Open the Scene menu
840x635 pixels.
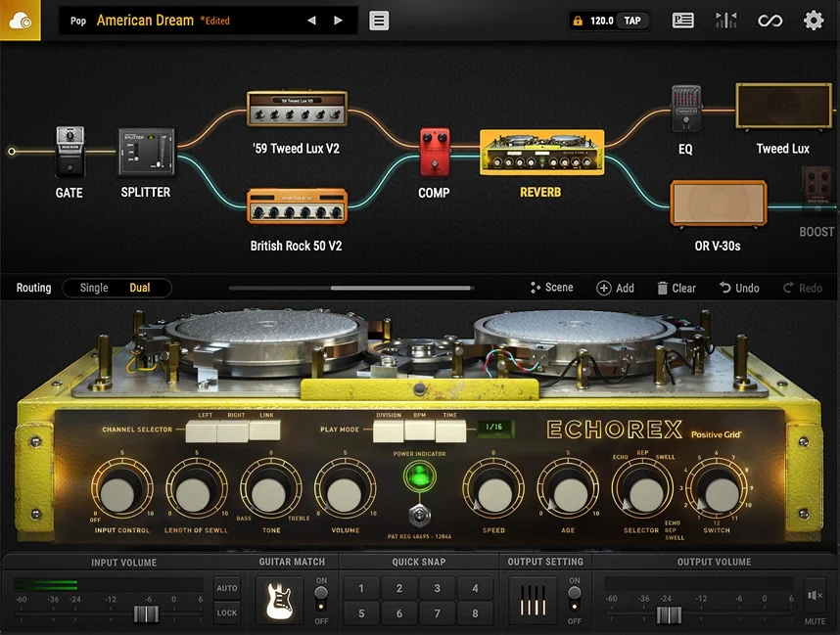(552, 288)
